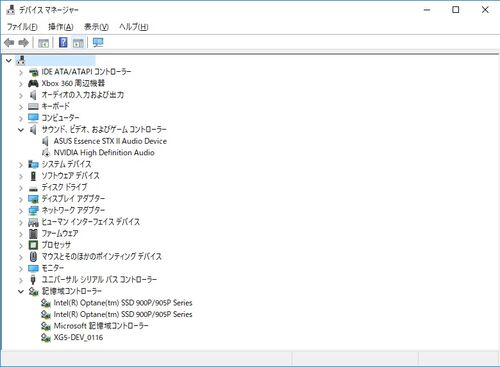Click the blue Help question mark toolbar icon
This screenshot has height=367, width=500.
pyautogui.click(x=63, y=42)
